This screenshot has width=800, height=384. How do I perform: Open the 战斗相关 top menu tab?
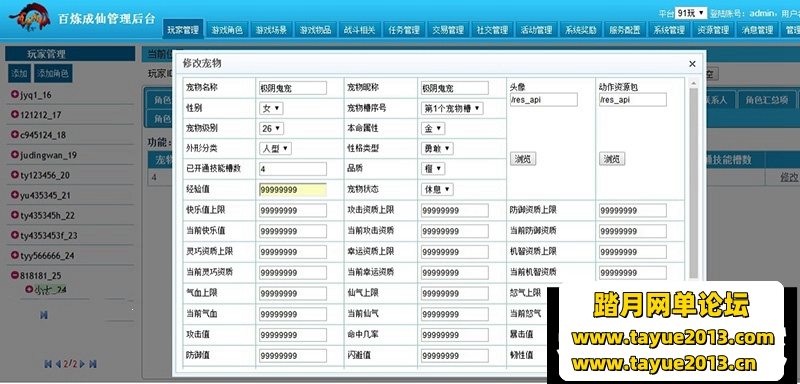click(x=360, y=30)
